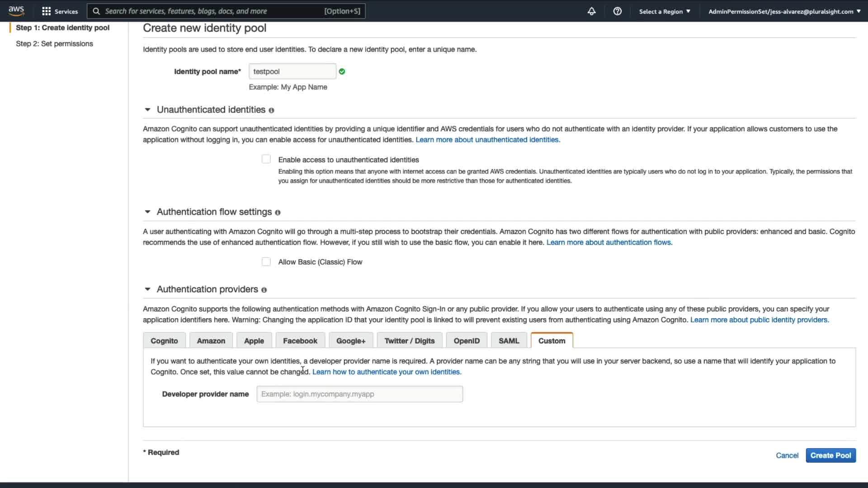Image resolution: width=868 pixels, height=488 pixels.
Task: Click the Identity pool name field
Action: pos(292,71)
